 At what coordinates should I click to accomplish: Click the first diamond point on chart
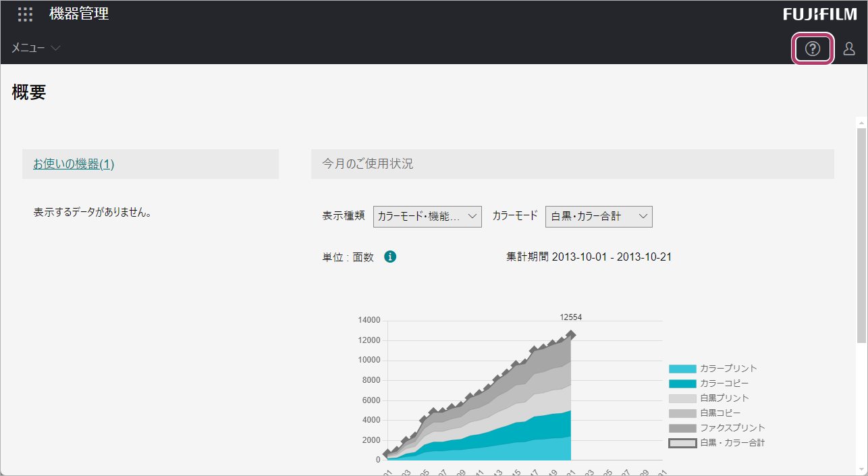(x=387, y=454)
